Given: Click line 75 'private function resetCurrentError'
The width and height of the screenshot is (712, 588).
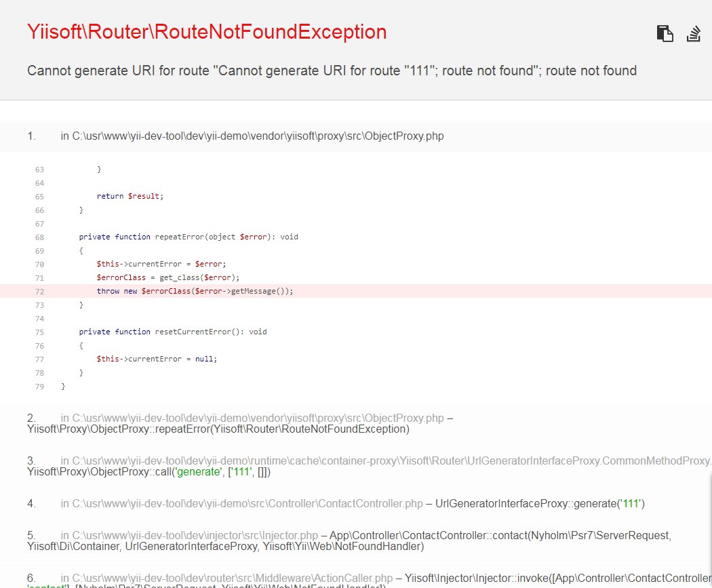Looking at the screenshot, I should tap(172, 332).
